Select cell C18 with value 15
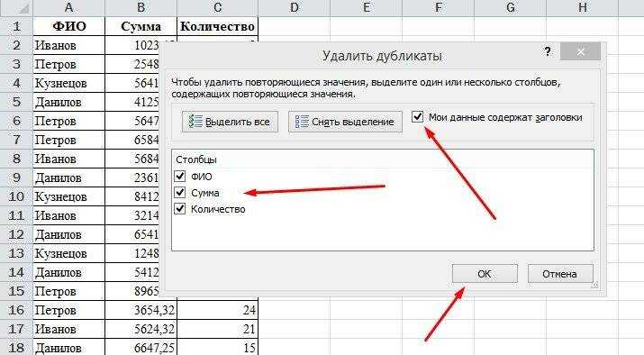The image size is (644, 355). click(218, 347)
